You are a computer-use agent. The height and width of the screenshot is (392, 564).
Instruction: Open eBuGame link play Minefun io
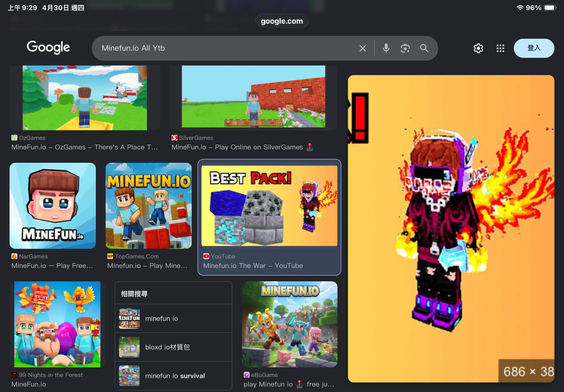pyautogui.click(x=289, y=384)
